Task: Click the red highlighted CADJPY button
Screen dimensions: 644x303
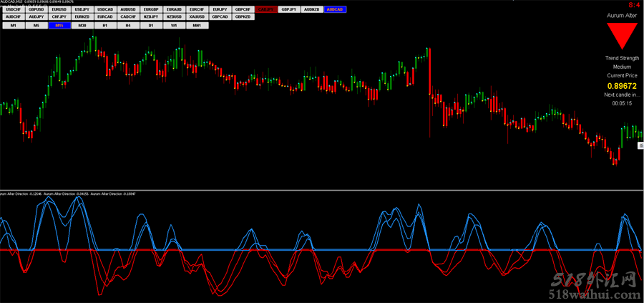Action: tap(266, 9)
